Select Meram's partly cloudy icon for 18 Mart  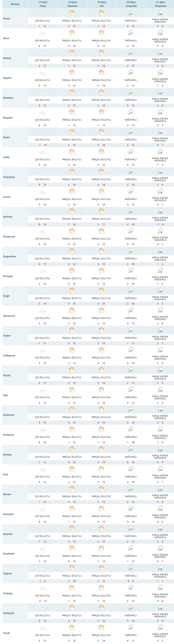72,488
